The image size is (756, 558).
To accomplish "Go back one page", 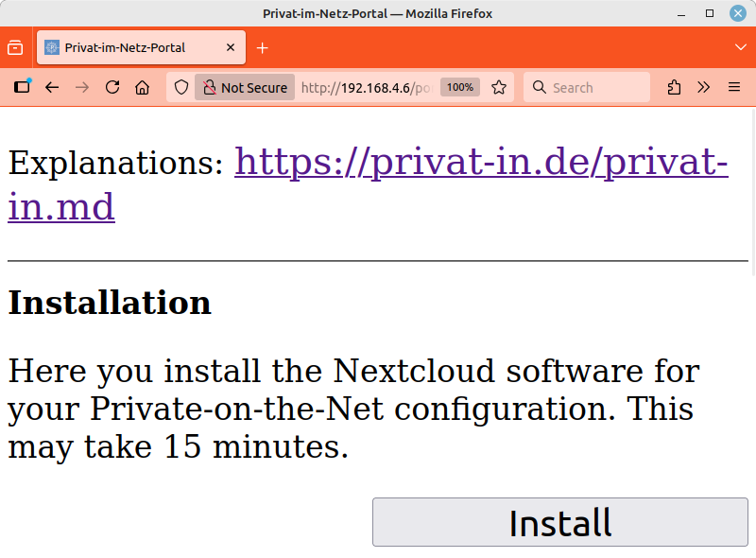I will pyautogui.click(x=52, y=87).
